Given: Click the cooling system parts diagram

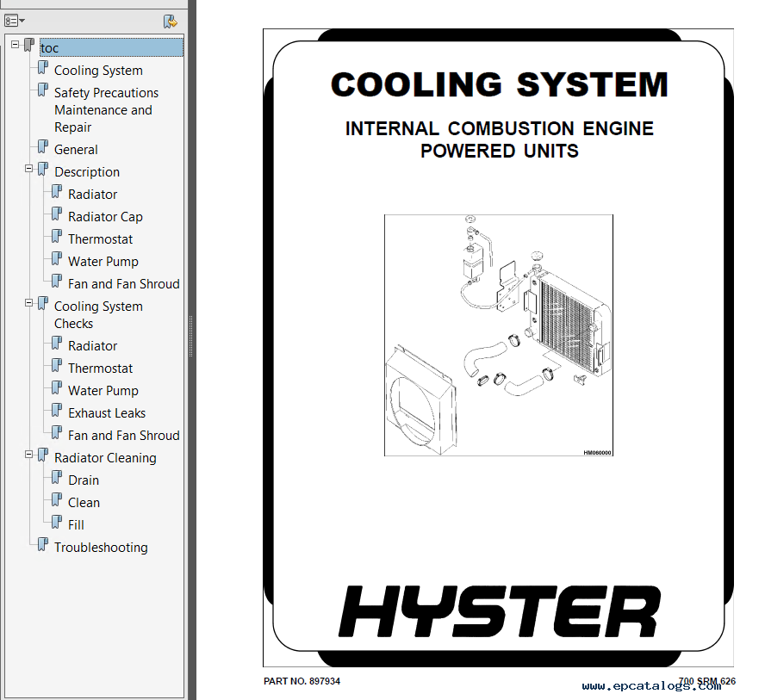Looking at the screenshot, I should point(499,336).
